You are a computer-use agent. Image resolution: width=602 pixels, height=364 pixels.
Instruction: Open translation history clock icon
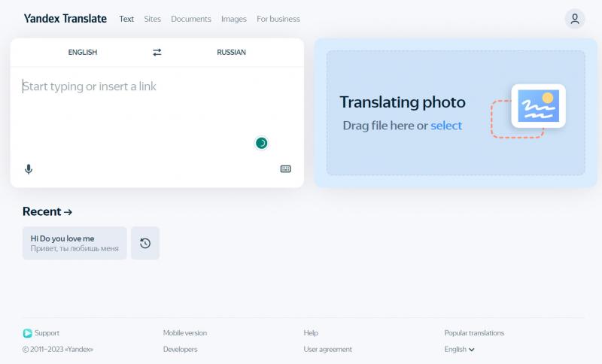145,243
